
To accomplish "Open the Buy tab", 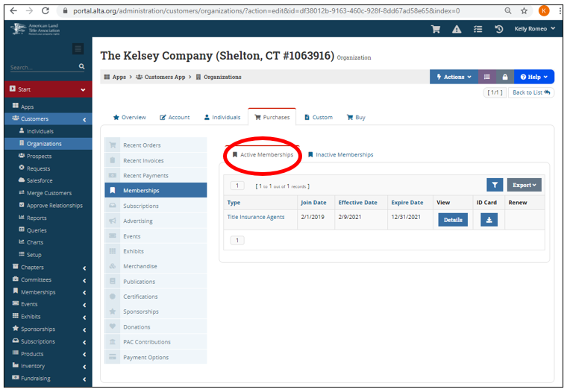I will 356,118.
